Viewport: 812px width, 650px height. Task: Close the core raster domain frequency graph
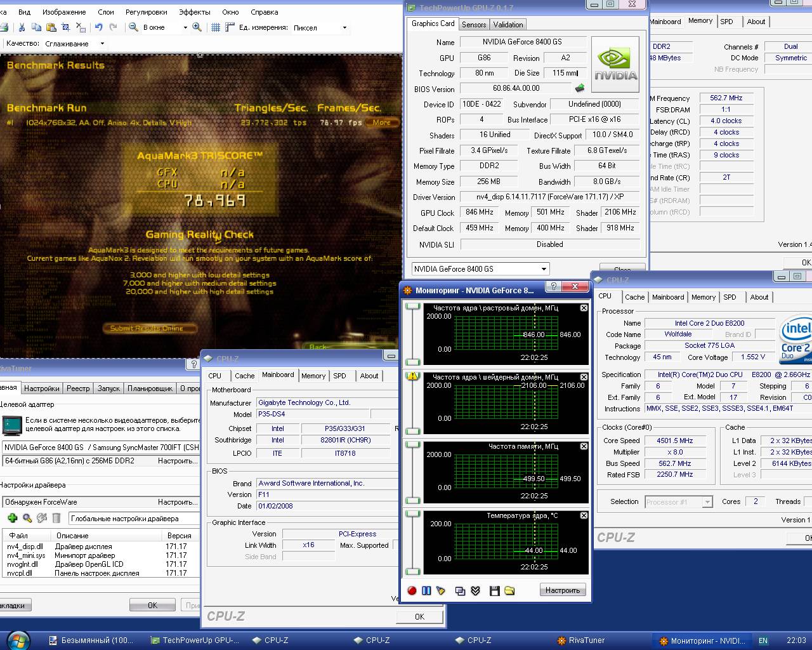(x=584, y=308)
